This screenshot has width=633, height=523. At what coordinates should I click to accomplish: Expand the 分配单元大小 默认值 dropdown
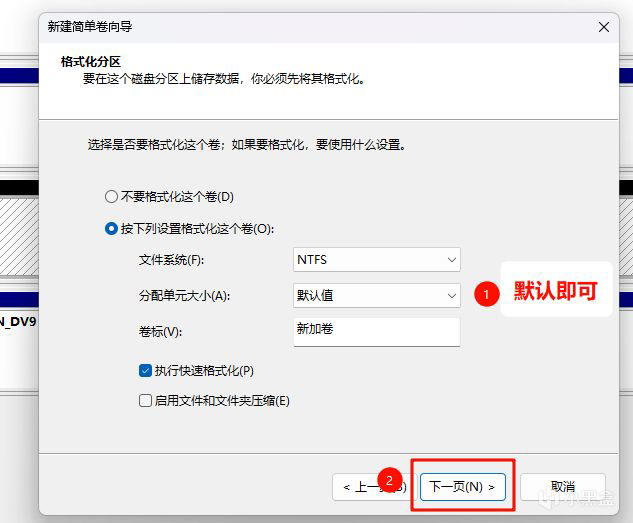click(377, 295)
